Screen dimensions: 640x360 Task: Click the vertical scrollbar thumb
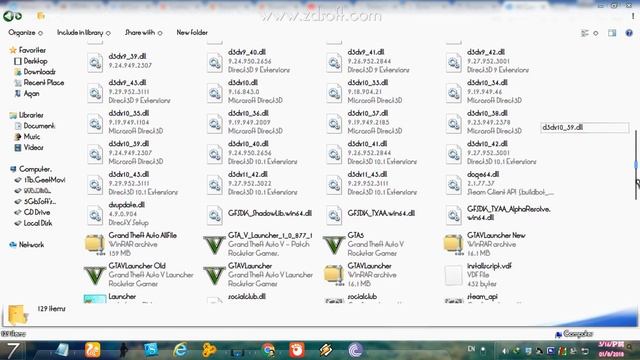[636, 165]
